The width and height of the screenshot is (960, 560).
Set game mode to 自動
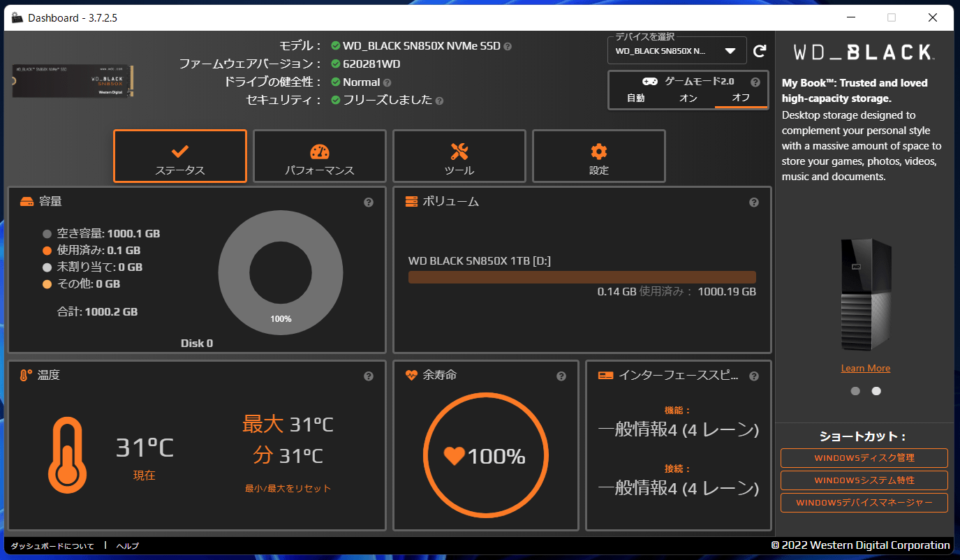(x=635, y=98)
